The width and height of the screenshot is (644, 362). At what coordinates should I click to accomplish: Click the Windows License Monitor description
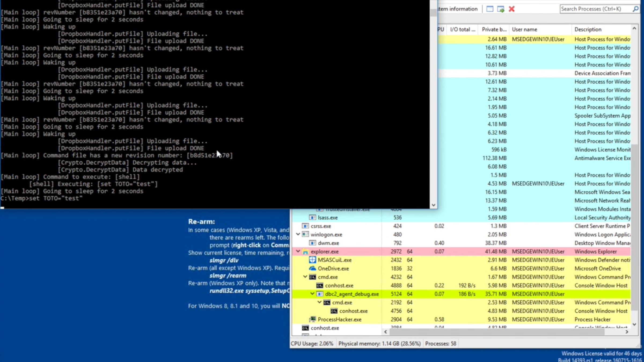602,150
